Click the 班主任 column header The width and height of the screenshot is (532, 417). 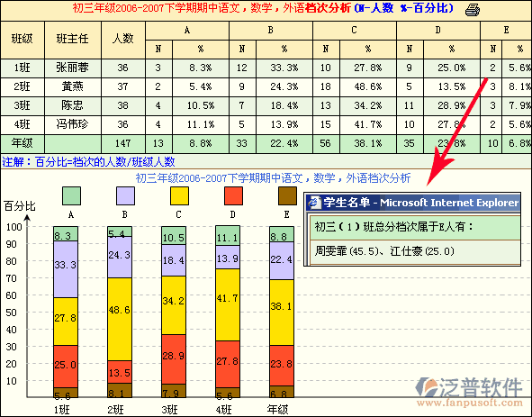(73, 40)
